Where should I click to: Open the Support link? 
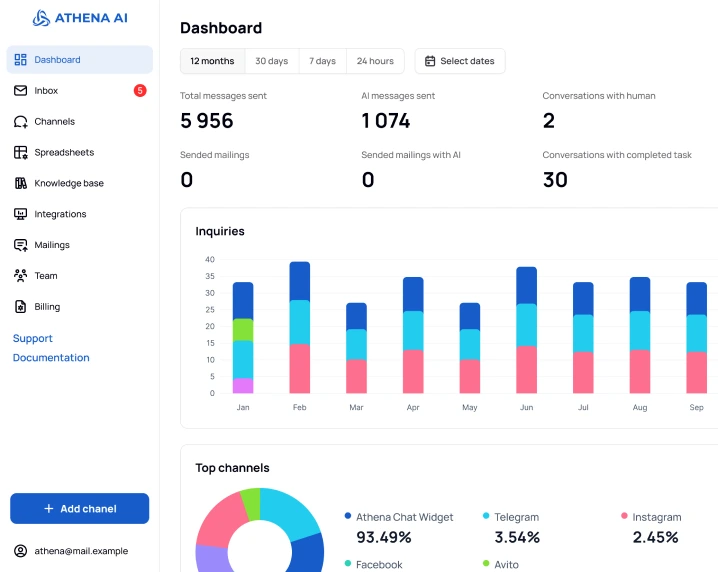[x=33, y=339]
